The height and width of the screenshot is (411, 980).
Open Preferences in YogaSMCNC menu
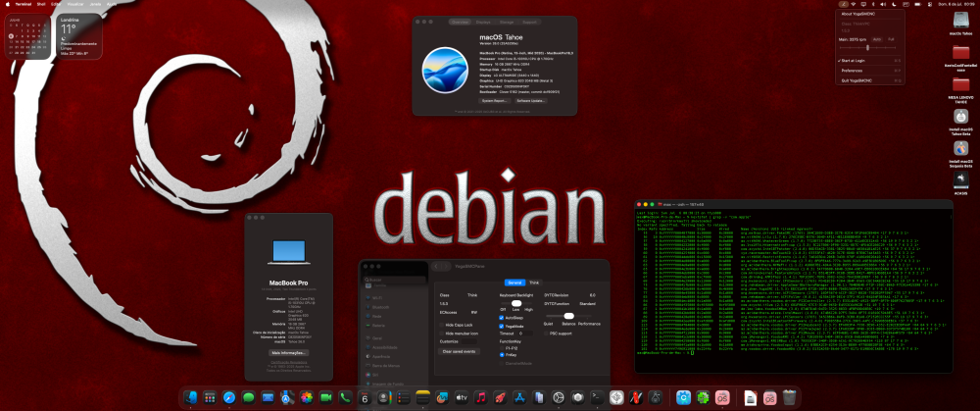coord(868,71)
